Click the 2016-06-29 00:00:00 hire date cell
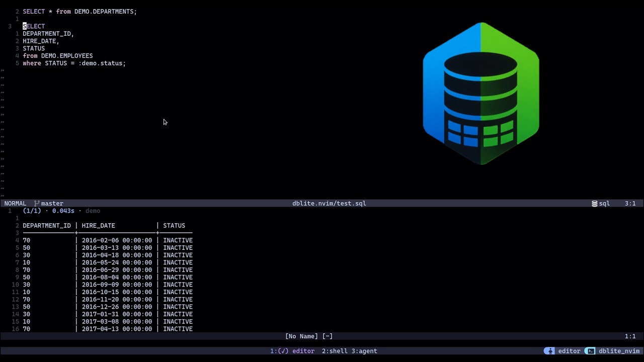644x362 pixels. [117, 270]
